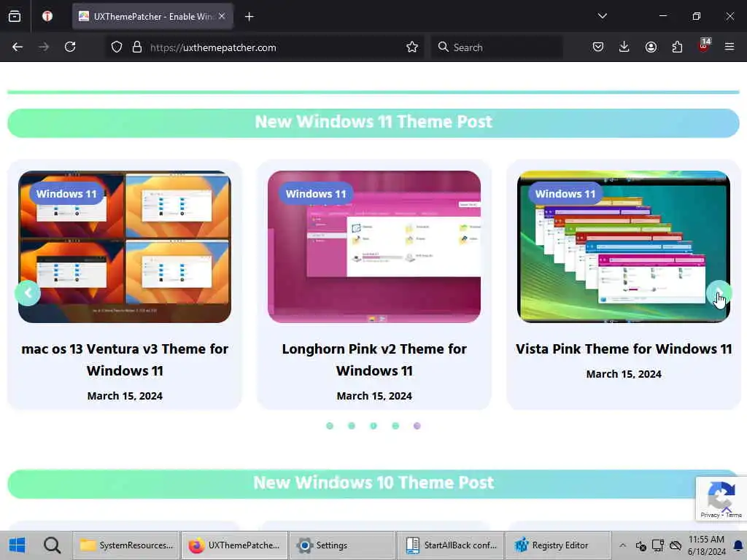The height and width of the screenshot is (560, 747).
Task: Open the Firefox account menu
Action: (651, 47)
